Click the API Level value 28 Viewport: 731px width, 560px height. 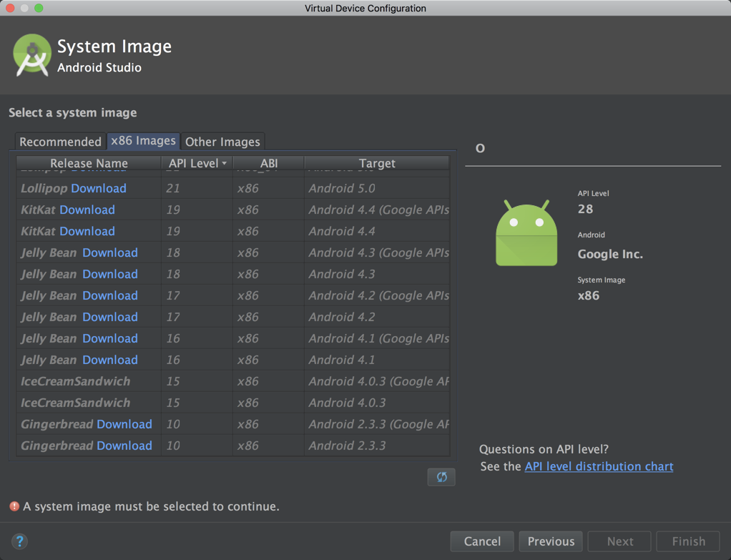pos(585,209)
